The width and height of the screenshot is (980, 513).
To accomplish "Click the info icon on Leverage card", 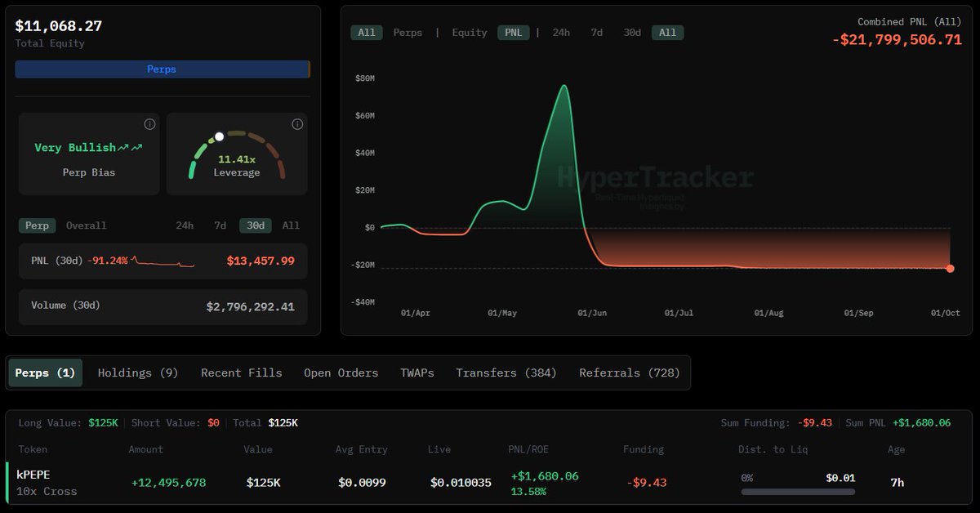I will point(297,124).
